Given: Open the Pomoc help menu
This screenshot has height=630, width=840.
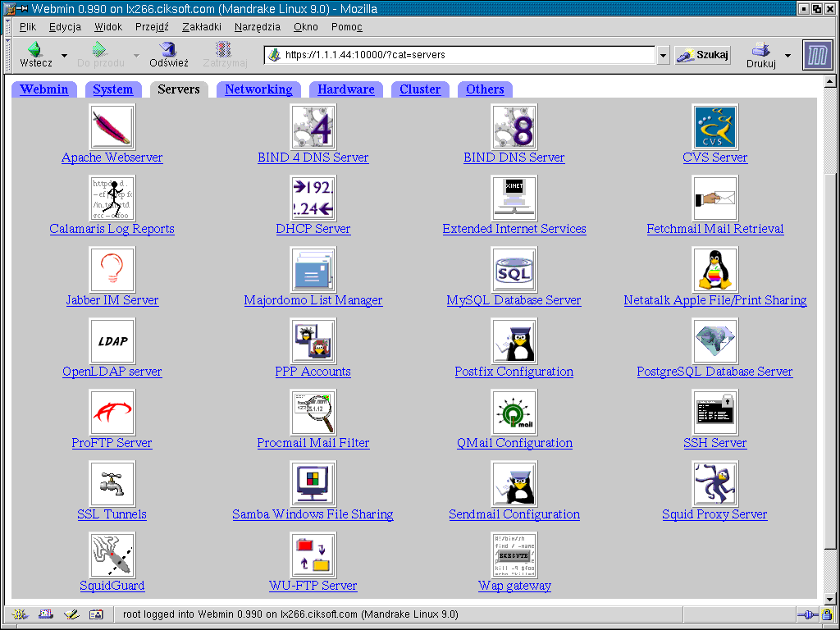Looking at the screenshot, I should click(347, 27).
